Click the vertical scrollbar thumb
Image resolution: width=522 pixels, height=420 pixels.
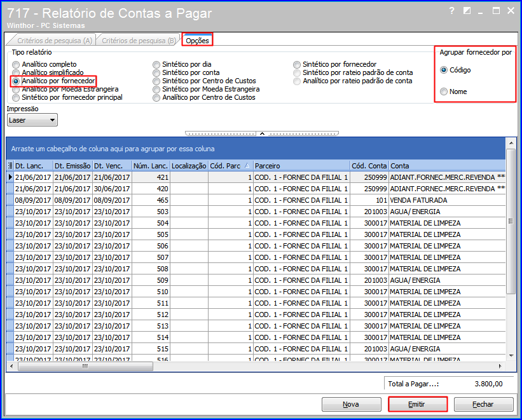[511, 221]
